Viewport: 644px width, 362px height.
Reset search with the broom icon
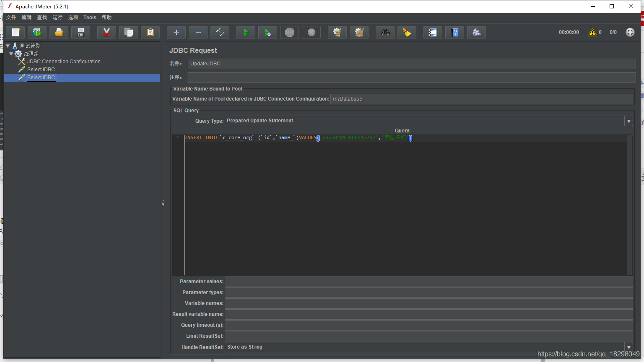[x=407, y=32]
